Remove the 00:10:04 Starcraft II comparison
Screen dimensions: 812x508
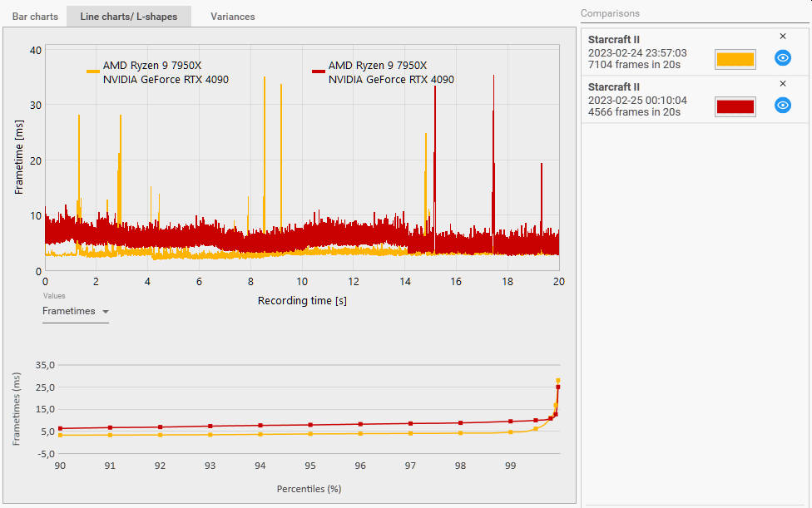point(783,84)
